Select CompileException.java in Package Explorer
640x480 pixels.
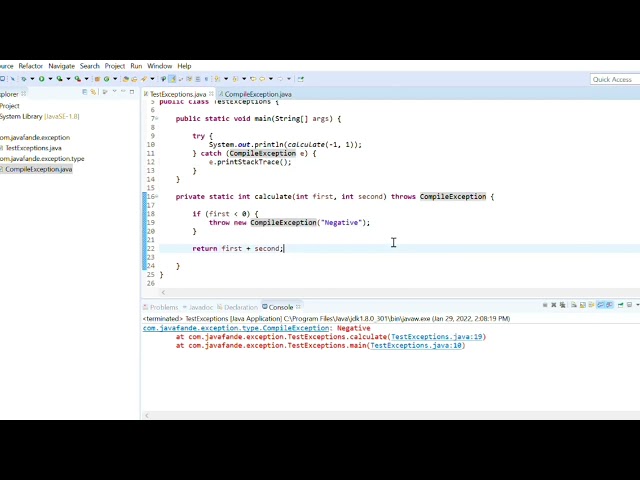point(38,169)
